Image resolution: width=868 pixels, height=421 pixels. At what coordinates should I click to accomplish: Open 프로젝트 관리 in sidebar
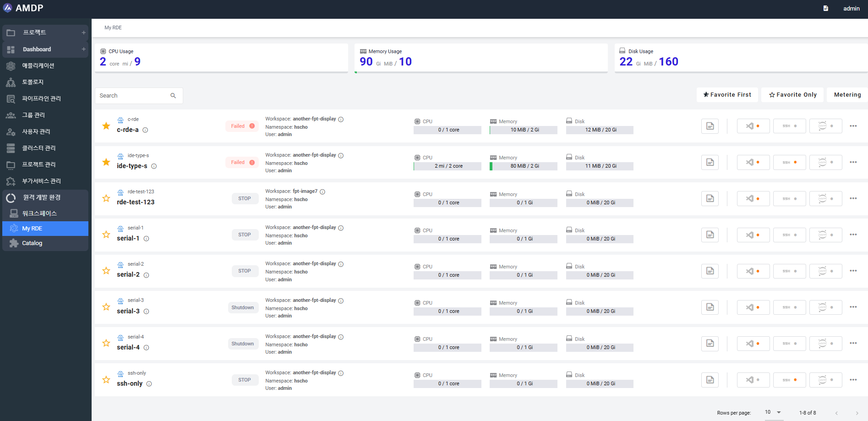click(x=45, y=164)
